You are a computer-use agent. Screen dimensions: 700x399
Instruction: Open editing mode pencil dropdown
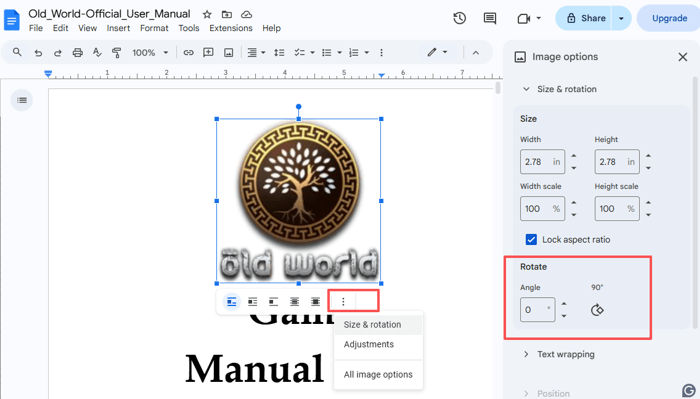tap(437, 53)
